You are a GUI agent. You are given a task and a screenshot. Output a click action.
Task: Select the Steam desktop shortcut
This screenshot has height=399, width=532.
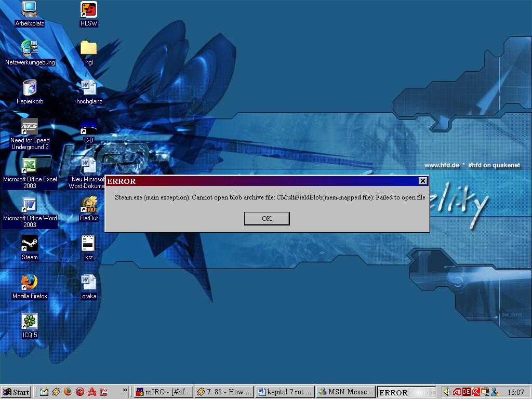coord(30,248)
